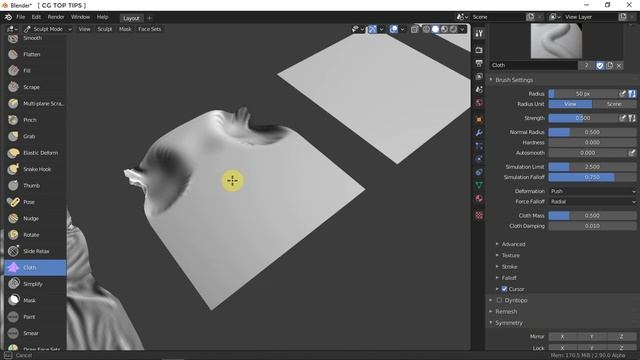Select the Cloth brush tool
640x360 pixels.
35,267
